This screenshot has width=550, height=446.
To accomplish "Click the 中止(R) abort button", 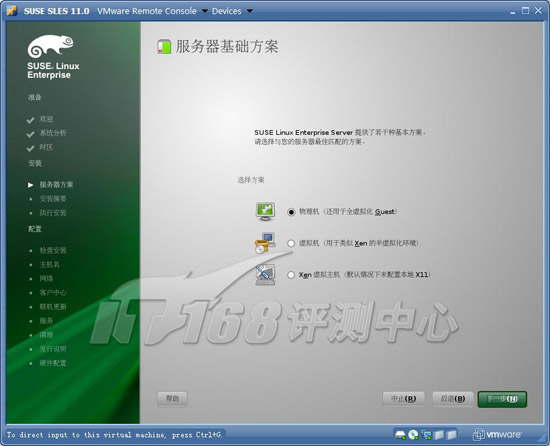I will coord(403,399).
